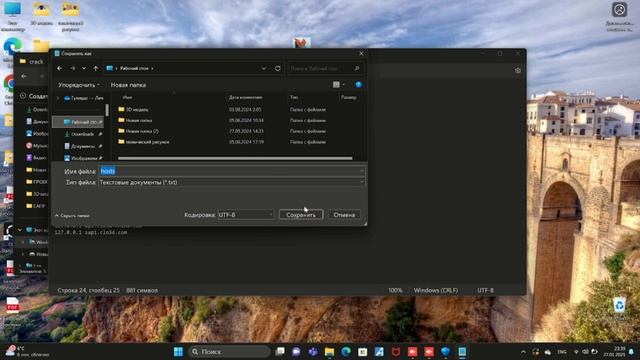Save the file with the Сохранить button
The width and height of the screenshot is (640, 360).
pyautogui.click(x=301, y=215)
